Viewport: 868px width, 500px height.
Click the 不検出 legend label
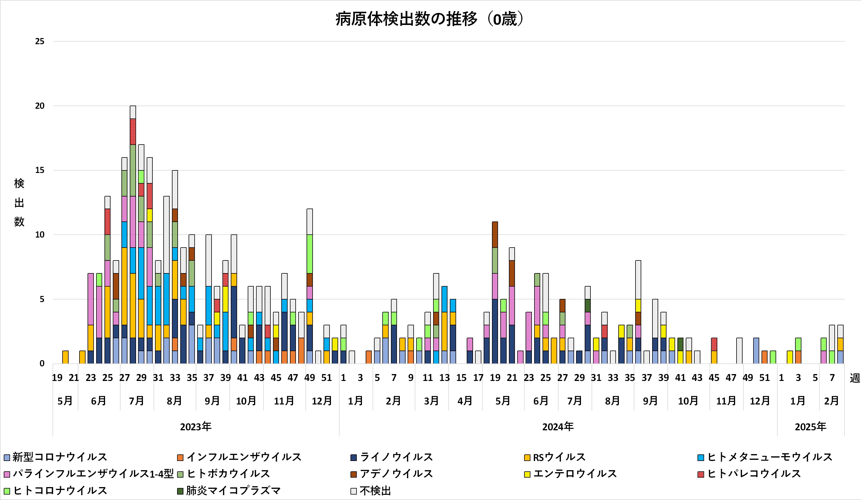pyautogui.click(x=375, y=491)
